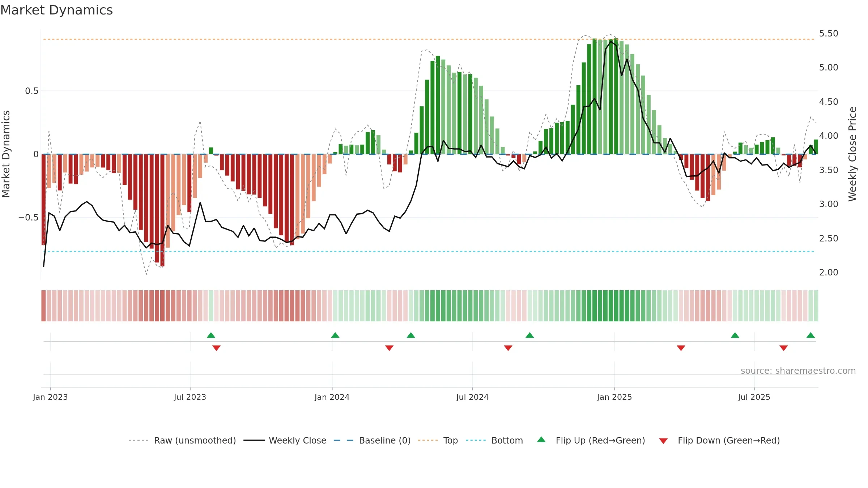Click the 0.5 left axis tick
868x488 pixels.
click(x=31, y=91)
